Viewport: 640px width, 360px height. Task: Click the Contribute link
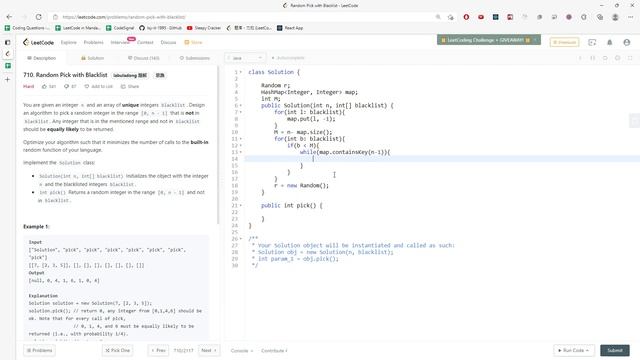pyautogui.click(x=274, y=351)
